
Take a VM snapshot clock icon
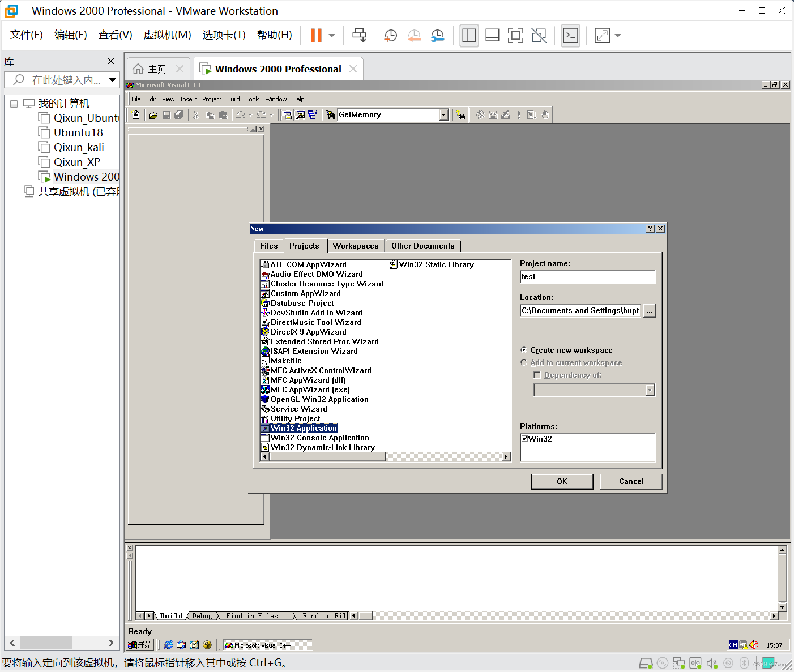pyautogui.click(x=391, y=36)
